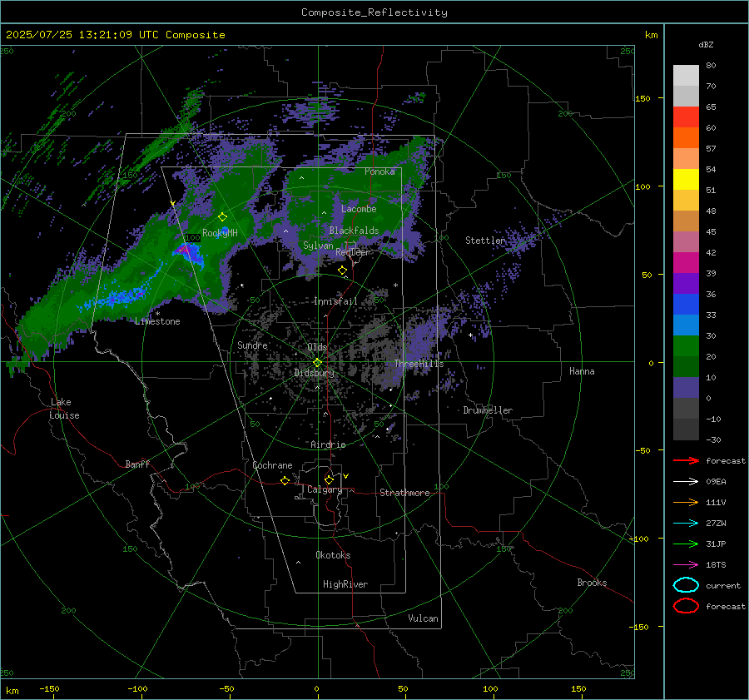This screenshot has height=700, width=749.
Task: Click the yellow diamond marker above Calgary
Action: point(329,479)
